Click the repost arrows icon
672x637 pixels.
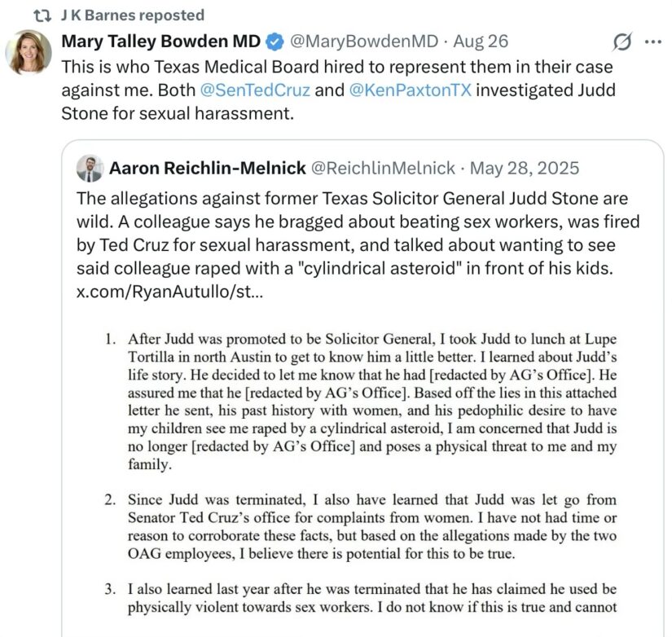pyautogui.click(x=42, y=15)
